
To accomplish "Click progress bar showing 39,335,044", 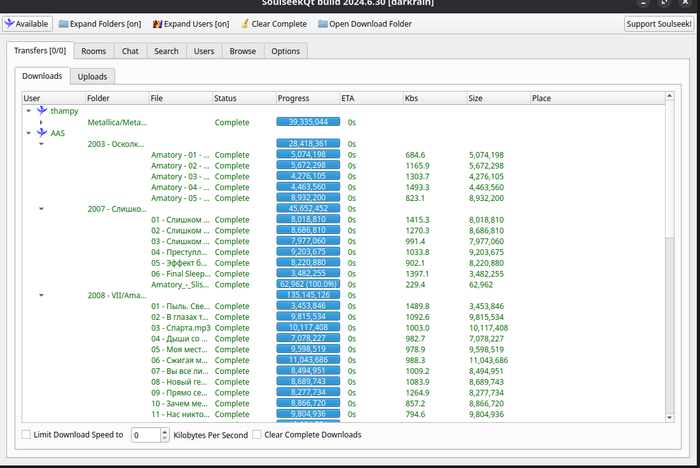I will (x=308, y=122).
